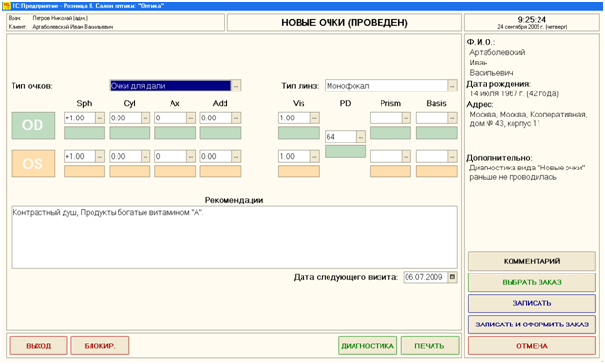Click the 1C application icon in title bar
Viewport: 605px width, 364px height.
pos(6,6)
